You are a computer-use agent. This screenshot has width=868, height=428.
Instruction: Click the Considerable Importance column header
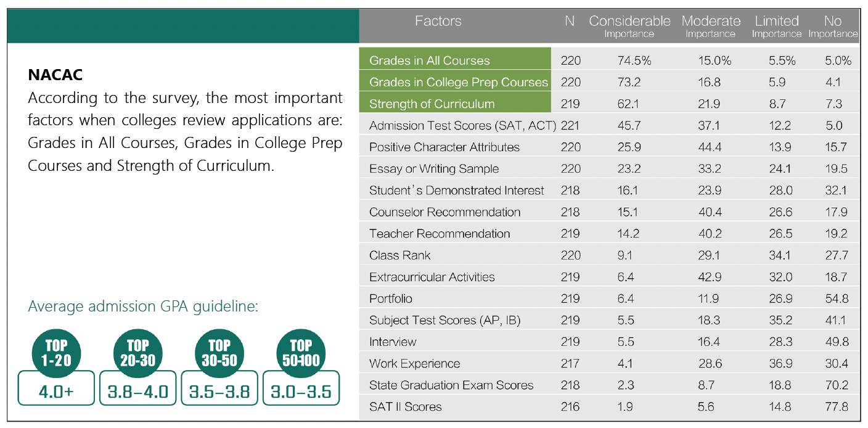629,27
